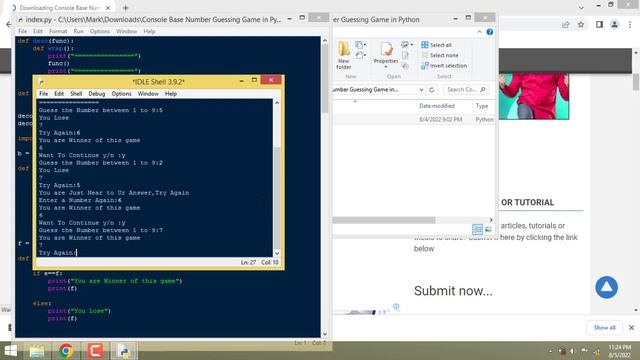The height and width of the screenshot is (360, 640).
Task: Click editor window scroll up arrow
Action: pos(325,40)
